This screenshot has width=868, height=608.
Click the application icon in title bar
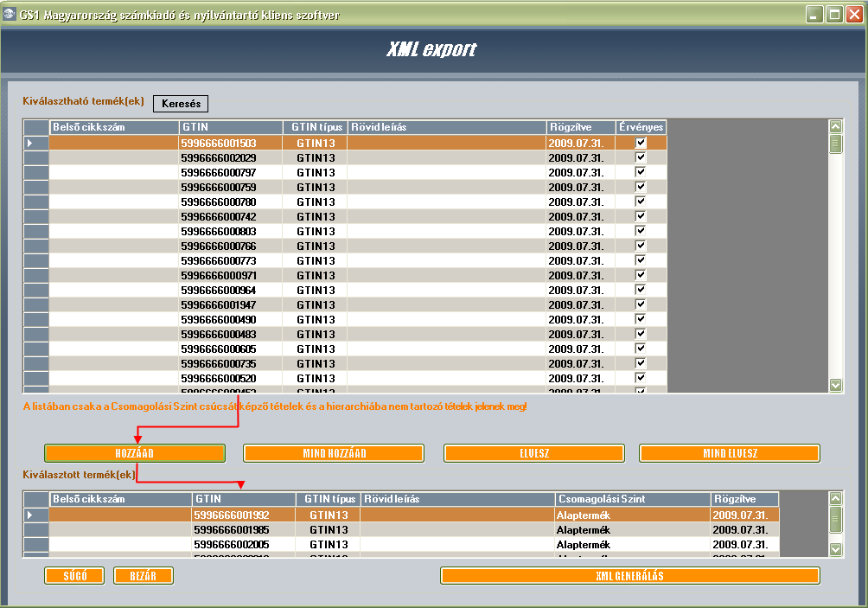(10, 14)
